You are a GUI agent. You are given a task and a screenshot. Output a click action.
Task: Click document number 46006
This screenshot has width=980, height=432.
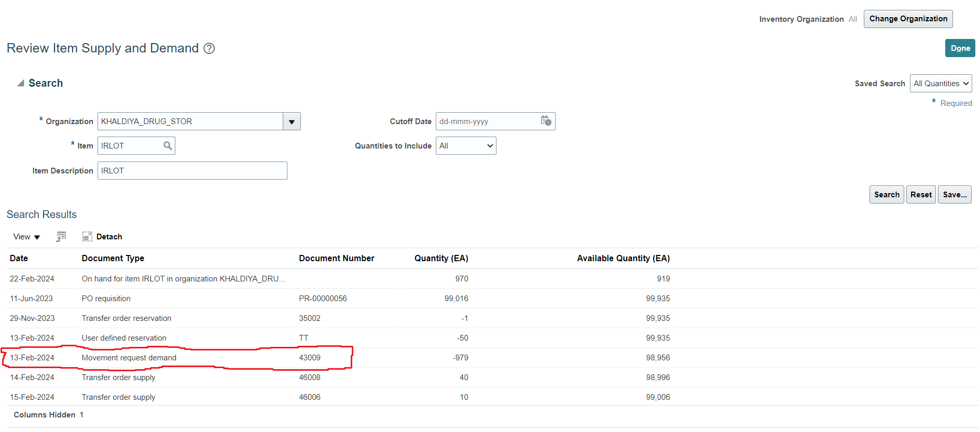coord(310,397)
